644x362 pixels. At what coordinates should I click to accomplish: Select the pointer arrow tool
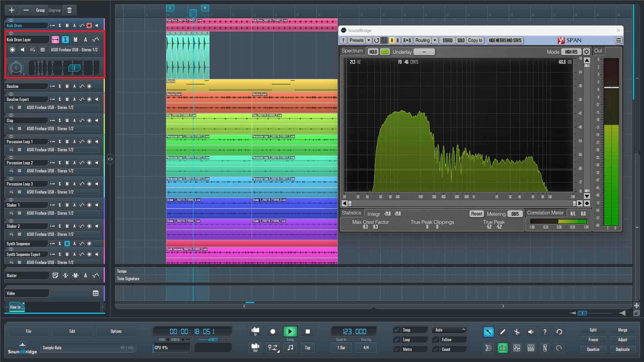tap(489, 332)
